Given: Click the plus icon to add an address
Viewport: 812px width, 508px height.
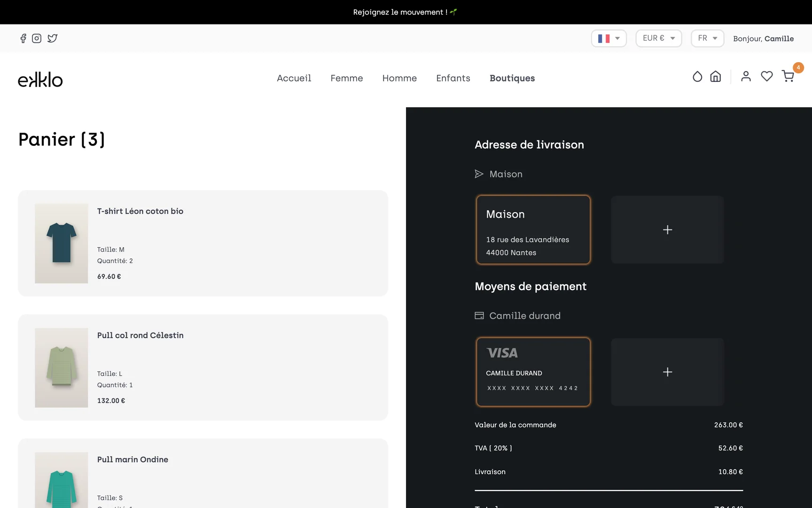Looking at the screenshot, I should click(667, 230).
